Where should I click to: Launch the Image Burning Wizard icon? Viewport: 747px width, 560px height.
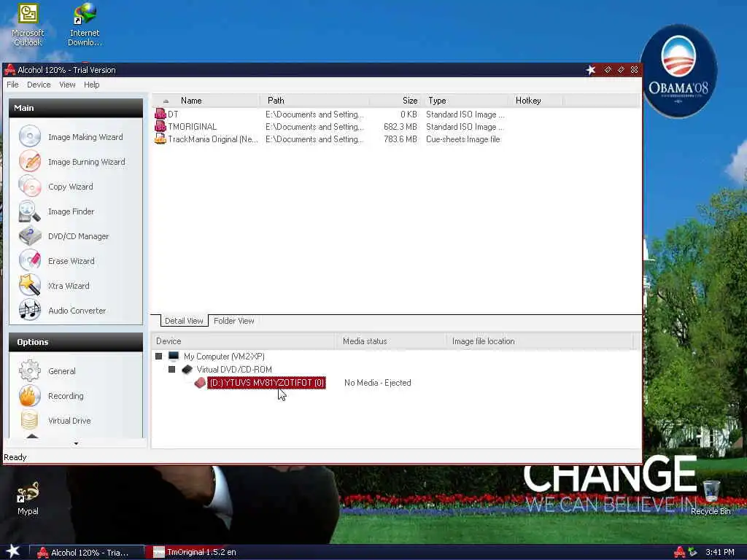29,161
